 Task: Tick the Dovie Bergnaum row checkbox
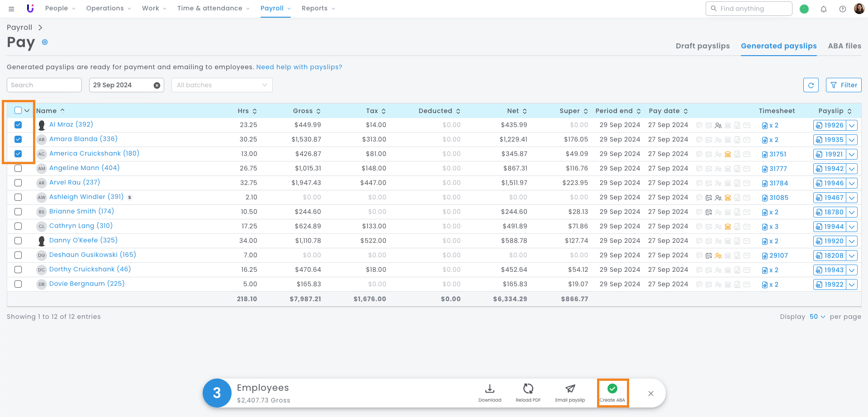pyautogui.click(x=18, y=284)
